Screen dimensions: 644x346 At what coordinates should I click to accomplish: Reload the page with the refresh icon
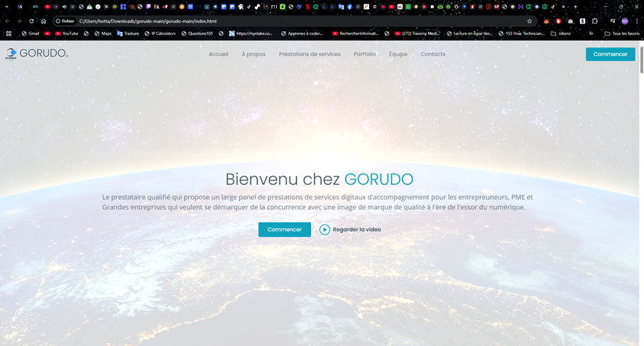tap(31, 21)
